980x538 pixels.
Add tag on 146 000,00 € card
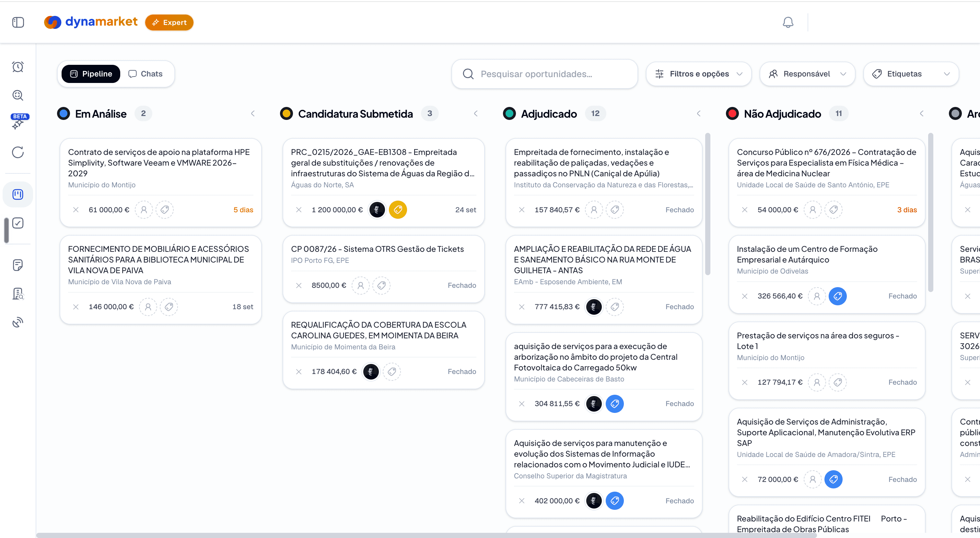169,307
